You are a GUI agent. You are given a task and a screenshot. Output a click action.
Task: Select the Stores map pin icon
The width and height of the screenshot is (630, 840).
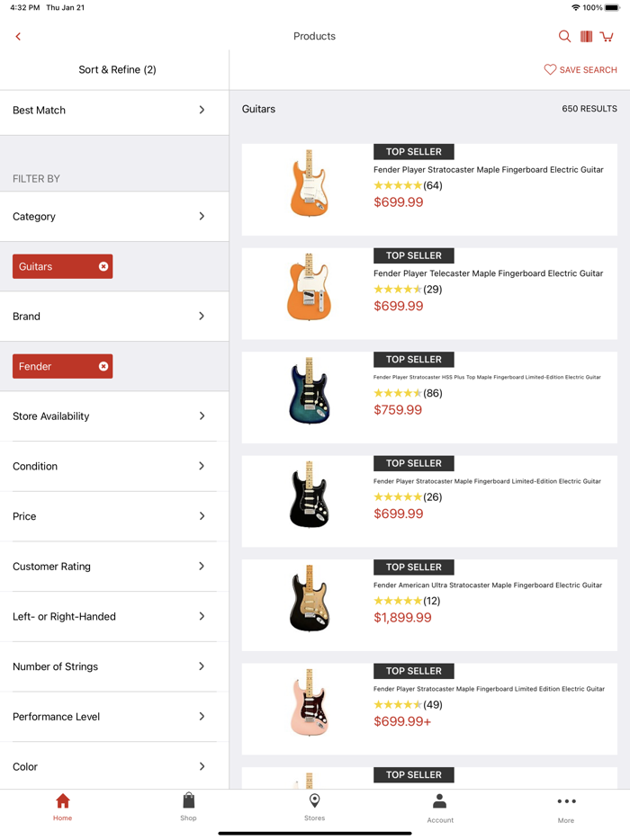tap(314, 800)
